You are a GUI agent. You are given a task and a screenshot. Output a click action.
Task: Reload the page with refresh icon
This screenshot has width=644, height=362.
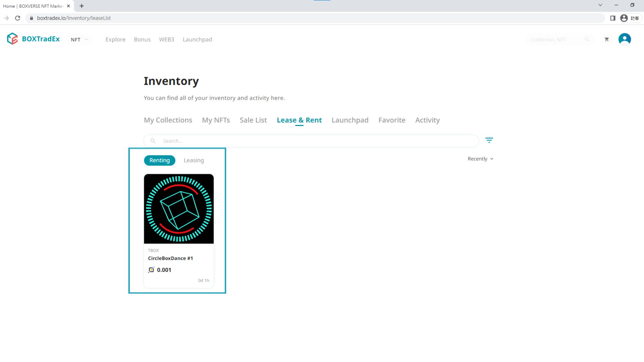18,18
